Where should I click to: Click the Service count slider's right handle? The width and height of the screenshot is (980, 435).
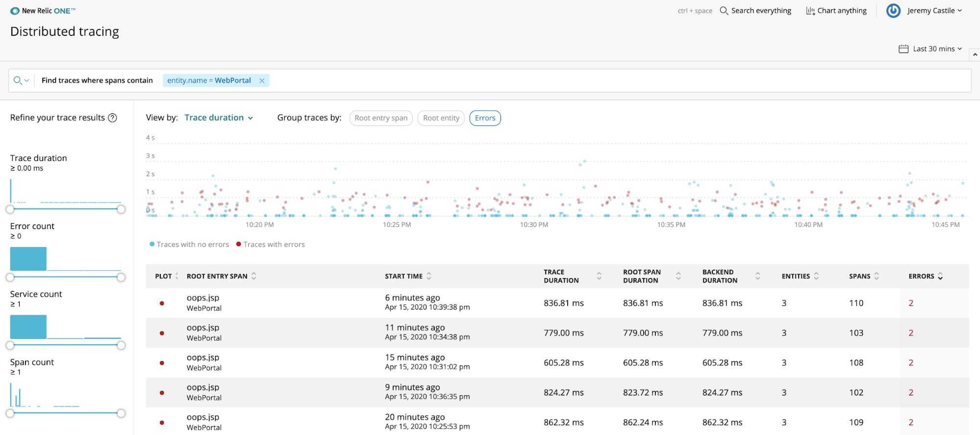click(x=121, y=345)
